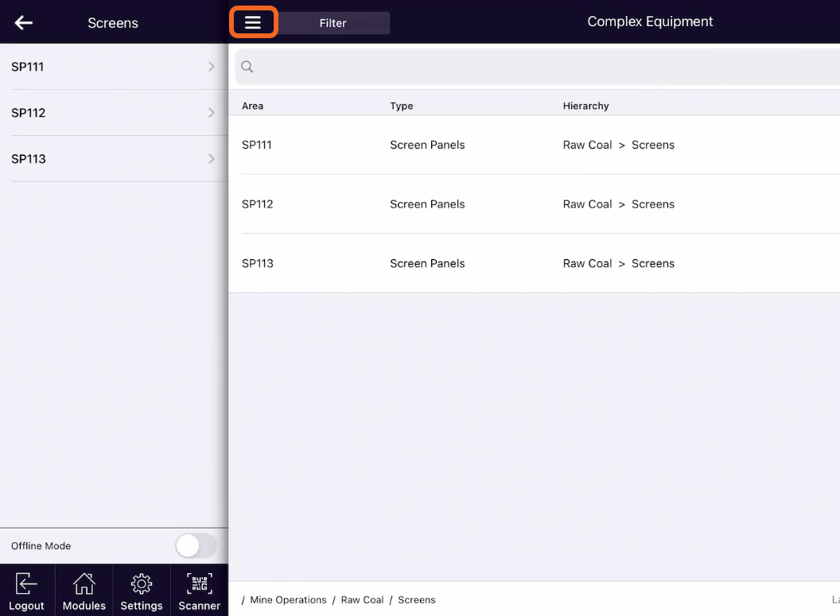Sort by Area column header
The height and width of the screenshot is (616, 840).
(252, 106)
